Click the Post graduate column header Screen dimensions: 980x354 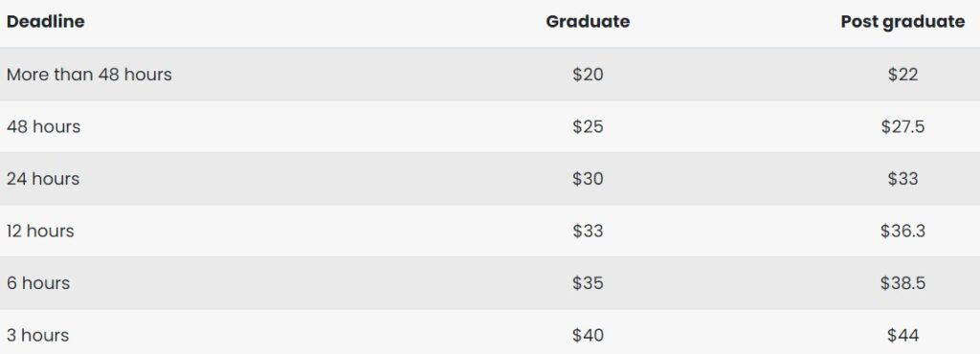tap(902, 22)
